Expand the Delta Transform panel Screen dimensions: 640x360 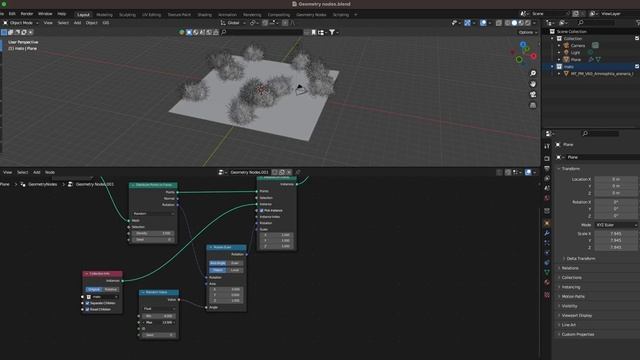point(580,259)
